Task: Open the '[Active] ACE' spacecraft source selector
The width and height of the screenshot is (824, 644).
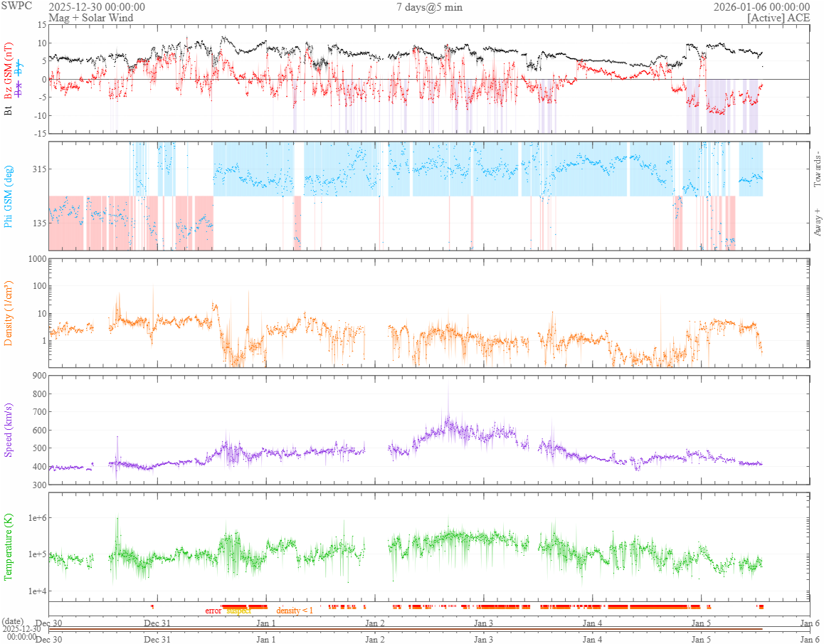Action: point(778,17)
